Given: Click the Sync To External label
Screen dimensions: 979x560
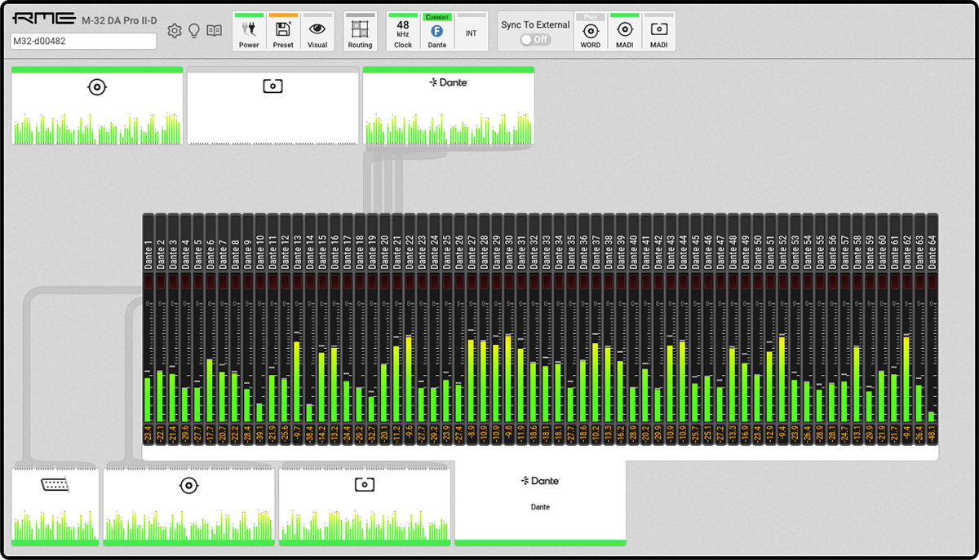Looking at the screenshot, I should 535,24.
